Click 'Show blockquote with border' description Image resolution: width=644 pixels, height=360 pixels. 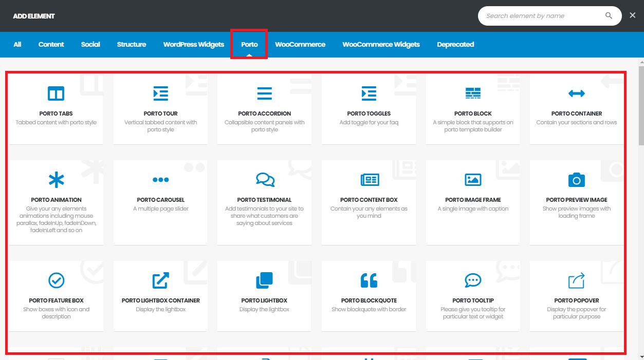click(369, 309)
